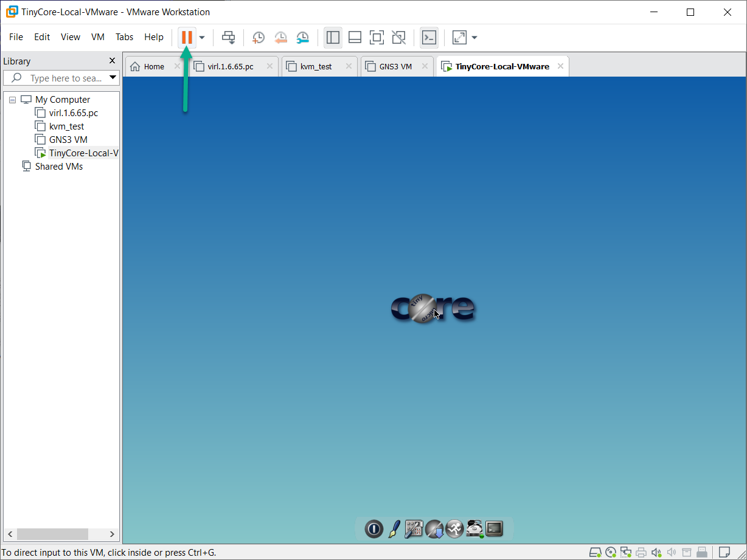The width and height of the screenshot is (747, 560).
Task: Open the Edit menu
Action: 42,37
